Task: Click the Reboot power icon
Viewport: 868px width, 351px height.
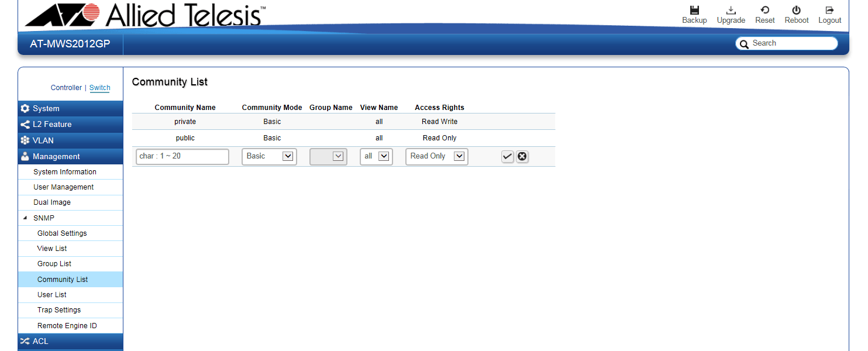Action: 796,10
